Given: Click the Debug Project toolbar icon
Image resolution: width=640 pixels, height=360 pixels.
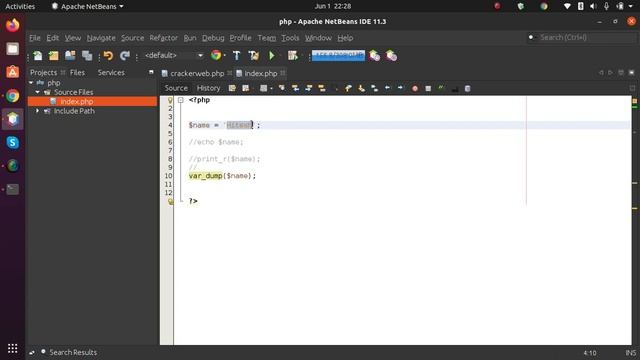Looking at the screenshot, I should tap(293, 56).
